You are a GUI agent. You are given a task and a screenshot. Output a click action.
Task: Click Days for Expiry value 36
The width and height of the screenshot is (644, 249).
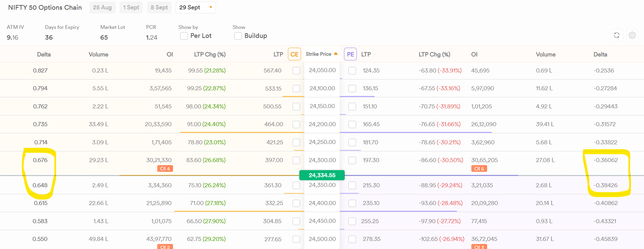[x=49, y=38]
